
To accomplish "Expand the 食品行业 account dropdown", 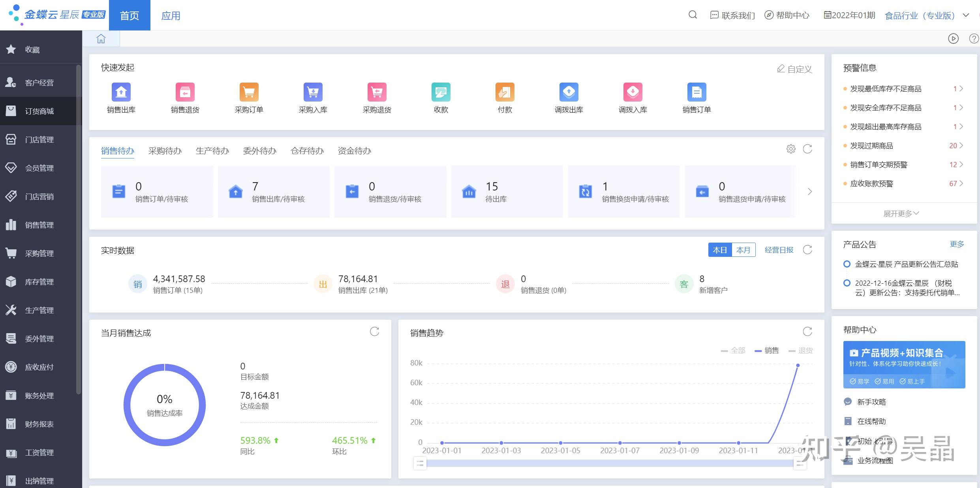I will coord(966,15).
